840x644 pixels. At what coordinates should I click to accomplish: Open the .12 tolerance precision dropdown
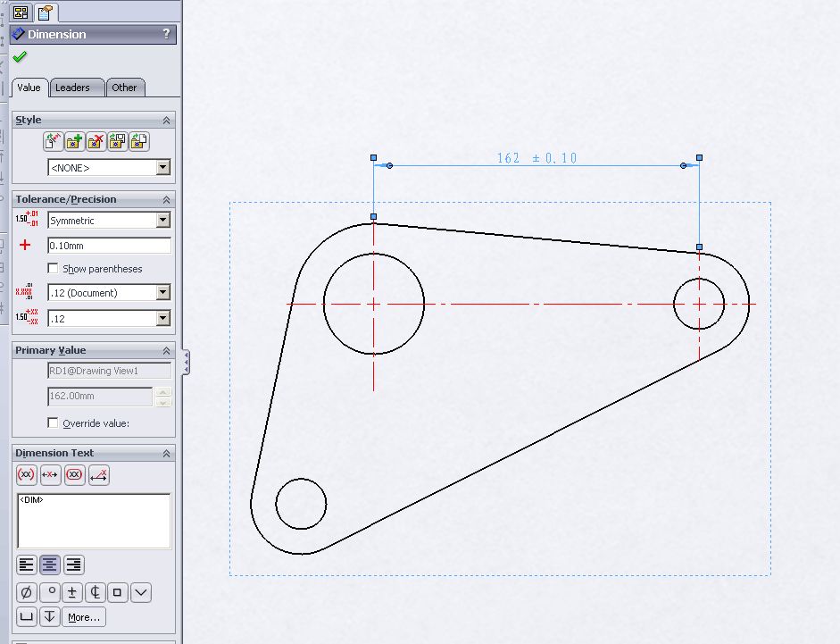click(163, 318)
